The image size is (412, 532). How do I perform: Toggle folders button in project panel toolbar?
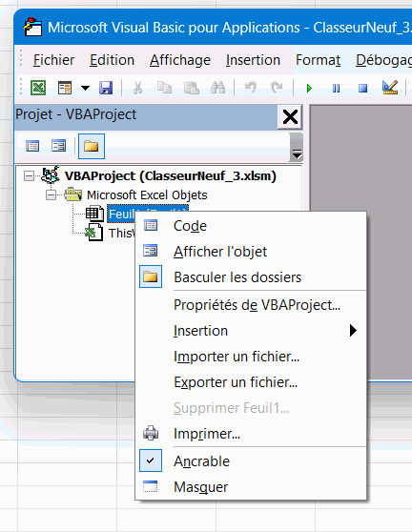pyautogui.click(x=92, y=146)
